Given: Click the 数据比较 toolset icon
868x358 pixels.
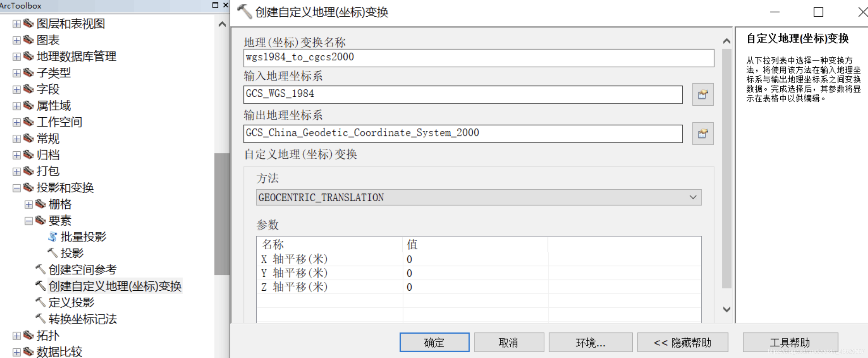Looking at the screenshot, I should [x=28, y=352].
